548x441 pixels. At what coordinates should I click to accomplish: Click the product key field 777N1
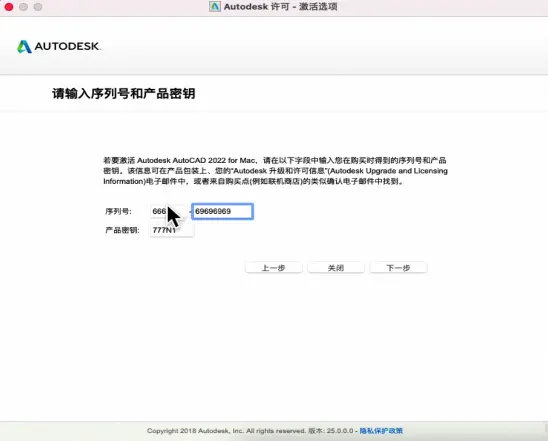pyautogui.click(x=172, y=230)
